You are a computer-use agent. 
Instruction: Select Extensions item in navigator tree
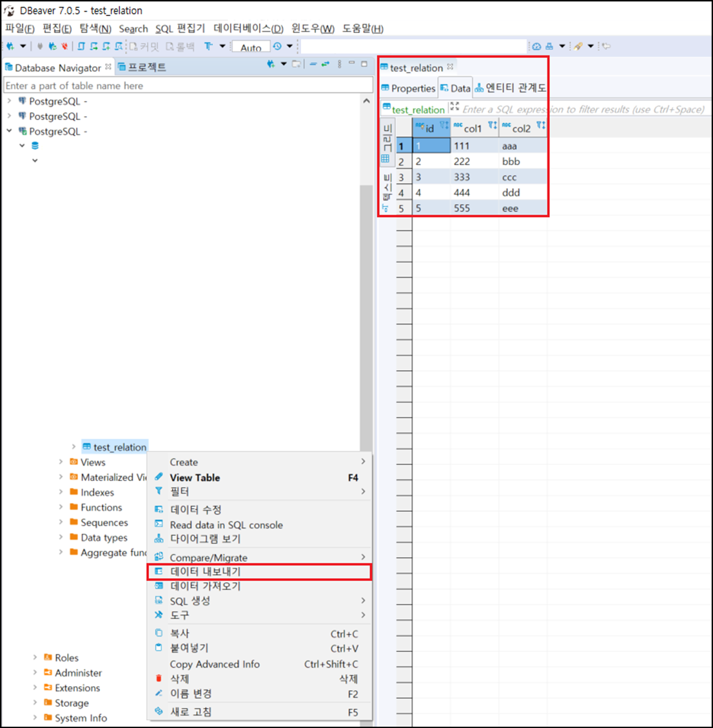click(77, 687)
